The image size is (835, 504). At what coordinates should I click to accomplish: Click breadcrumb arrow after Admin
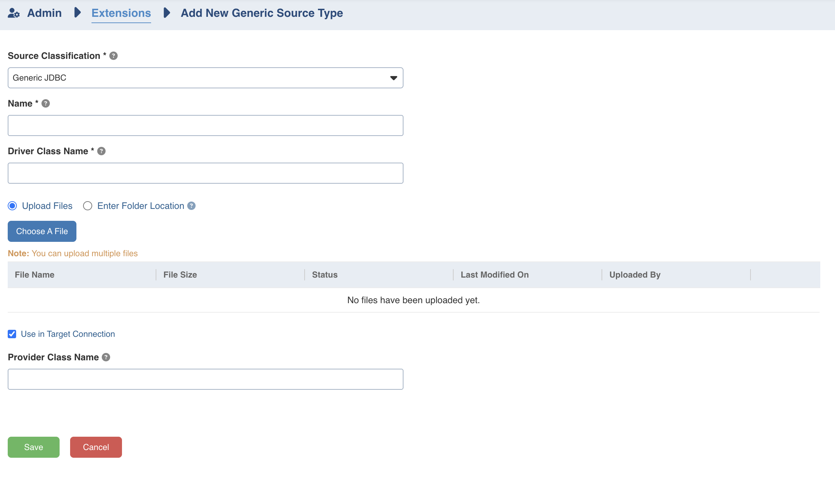(77, 13)
